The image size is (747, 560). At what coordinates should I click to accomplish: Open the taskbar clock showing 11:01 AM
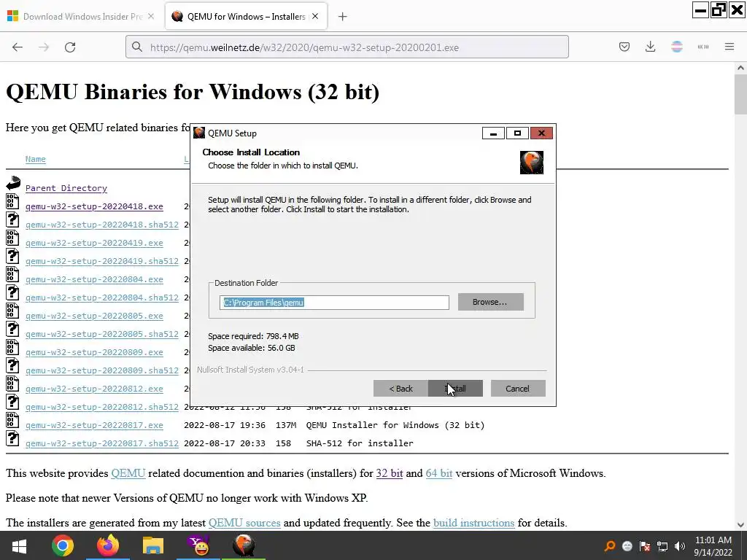[x=713, y=546]
